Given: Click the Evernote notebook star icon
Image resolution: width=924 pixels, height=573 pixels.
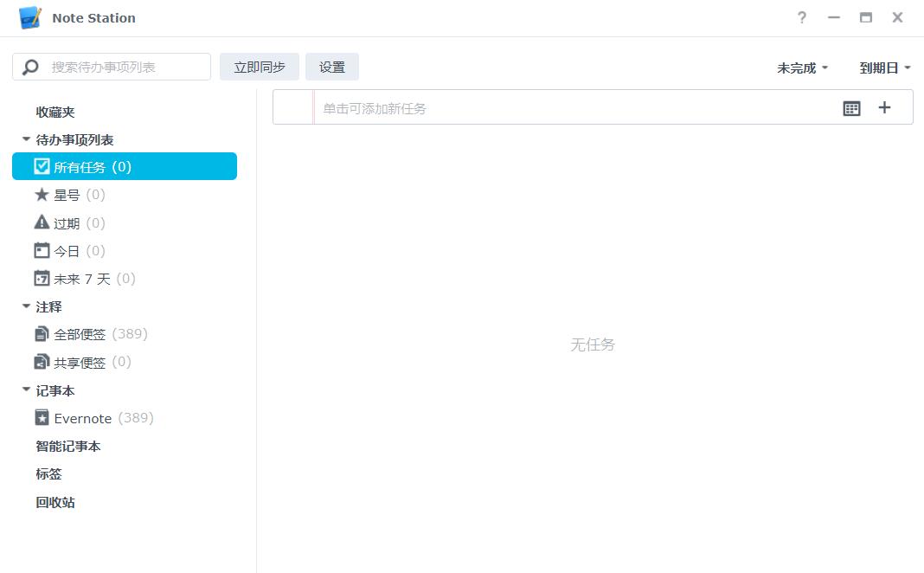Looking at the screenshot, I should [42, 417].
